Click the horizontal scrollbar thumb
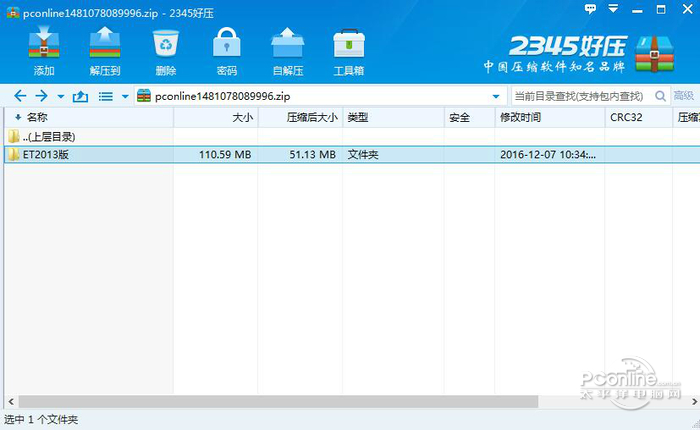 (278, 401)
